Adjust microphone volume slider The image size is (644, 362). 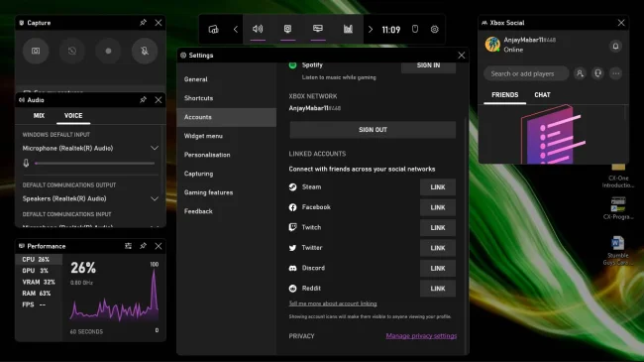pyautogui.click(x=95, y=164)
